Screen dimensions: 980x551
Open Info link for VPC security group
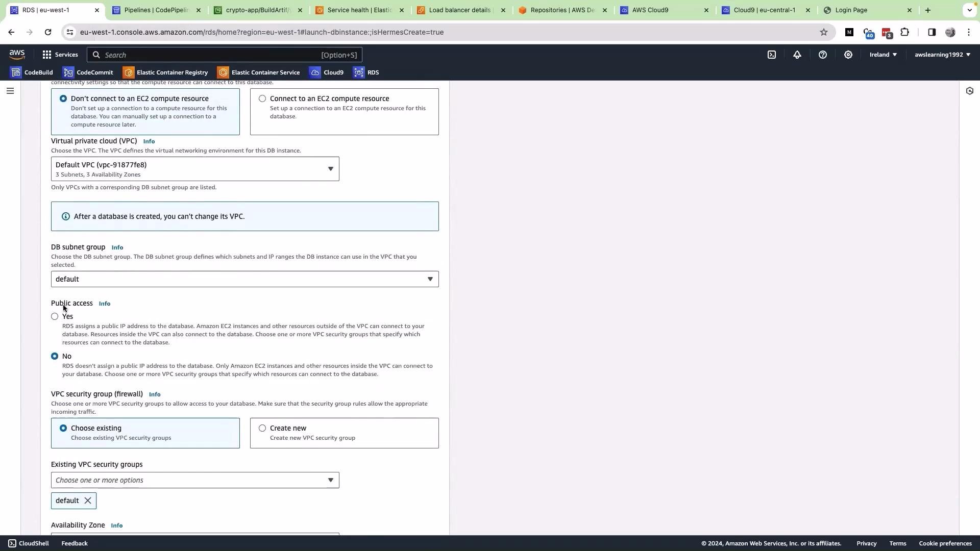pyautogui.click(x=155, y=394)
